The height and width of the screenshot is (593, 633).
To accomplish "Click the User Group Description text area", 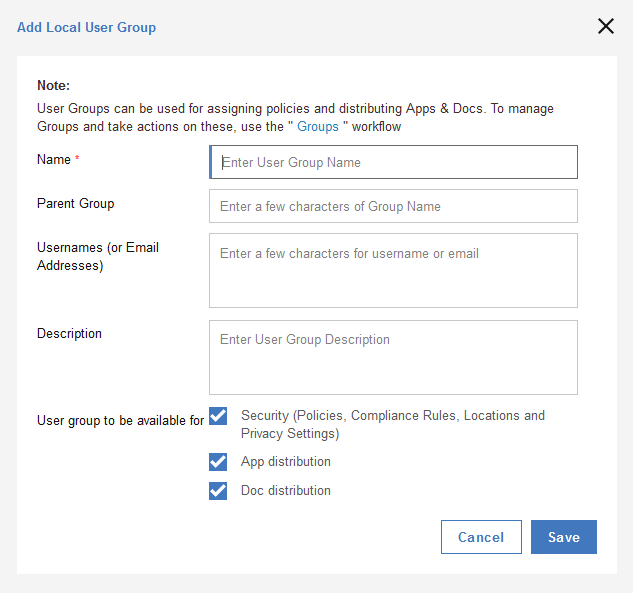I will (x=393, y=358).
